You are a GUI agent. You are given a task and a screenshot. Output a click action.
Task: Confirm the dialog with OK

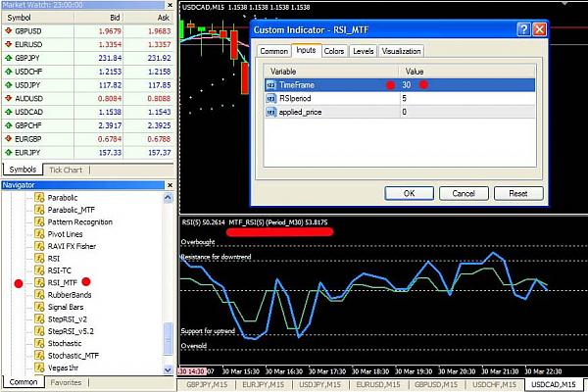(409, 194)
